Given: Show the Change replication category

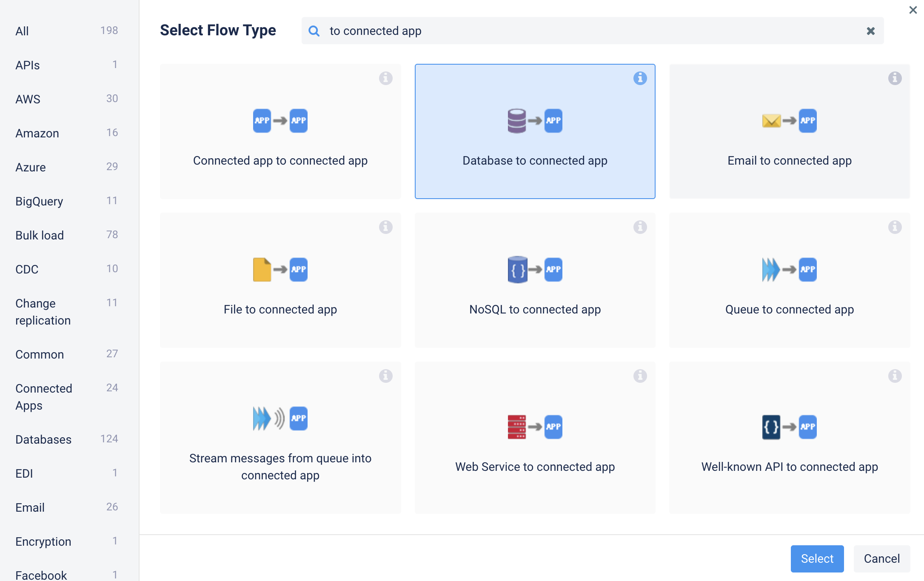Looking at the screenshot, I should pos(43,312).
